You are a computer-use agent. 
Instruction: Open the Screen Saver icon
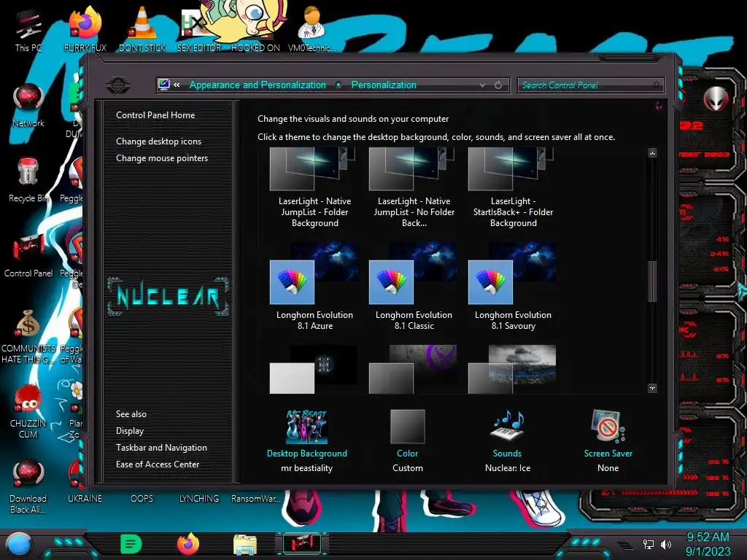pyautogui.click(x=608, y=426)
